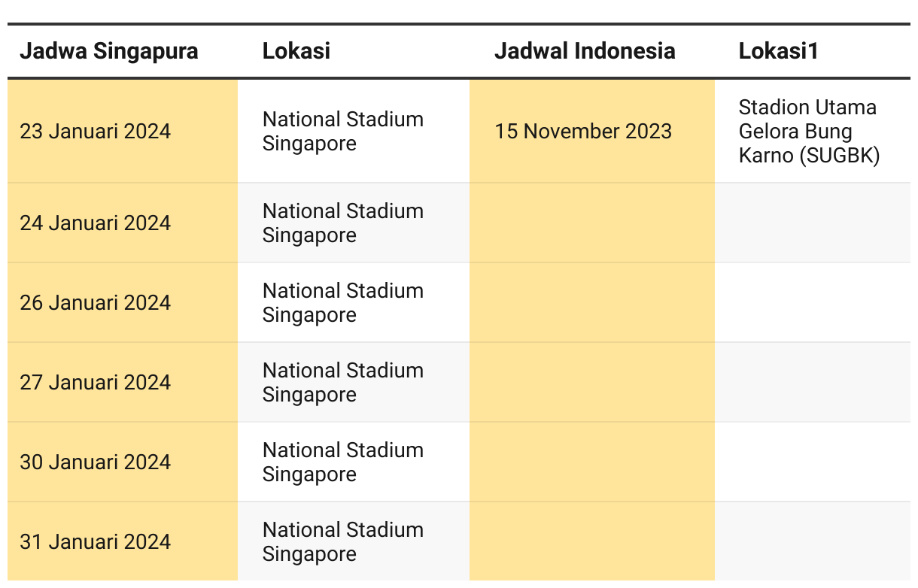This screenshot has height=588, width=918.
Task: Click National Stadium Singapore in 24 Januari row
Action: 354,223
